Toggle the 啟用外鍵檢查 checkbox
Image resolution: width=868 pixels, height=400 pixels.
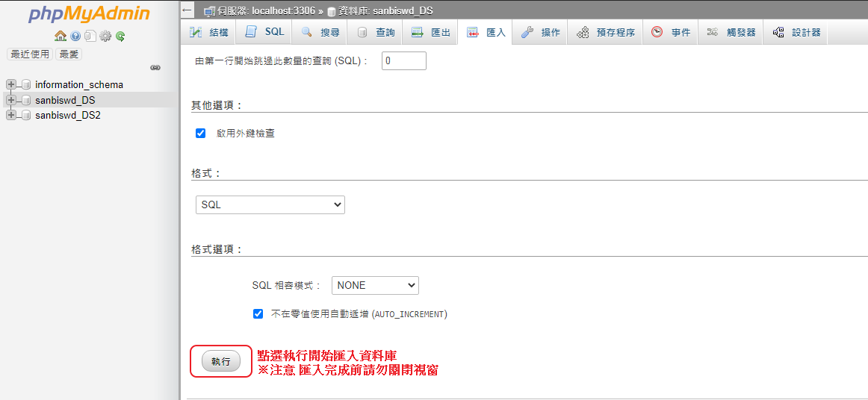point(200,134)
